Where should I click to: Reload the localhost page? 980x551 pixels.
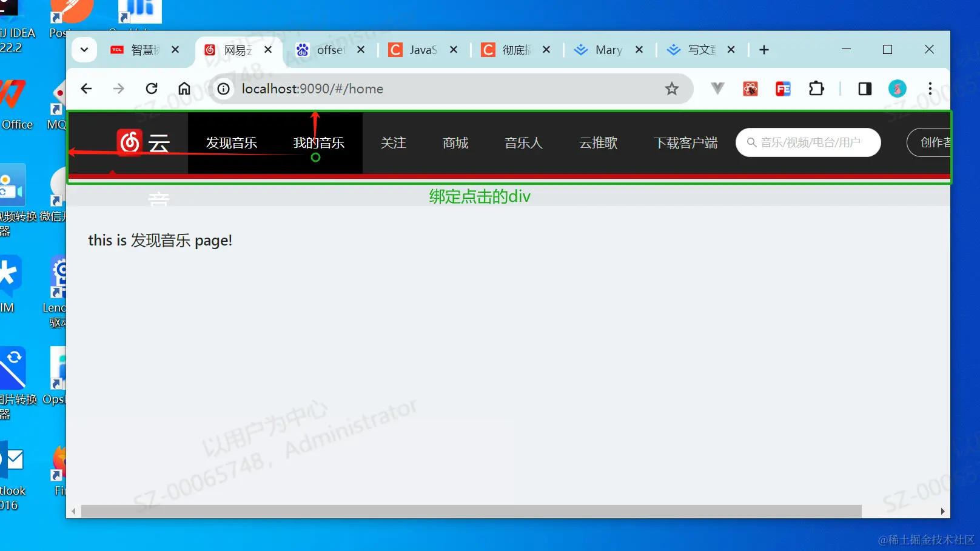pyautogui.click(x=152, y=89)
